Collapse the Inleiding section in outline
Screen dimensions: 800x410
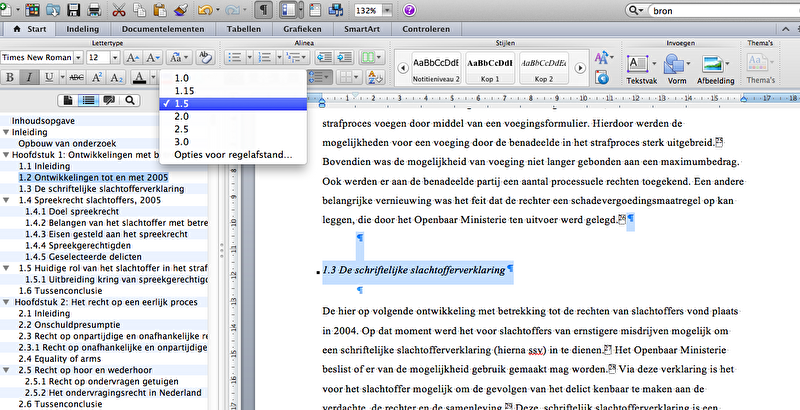[6, 132]
